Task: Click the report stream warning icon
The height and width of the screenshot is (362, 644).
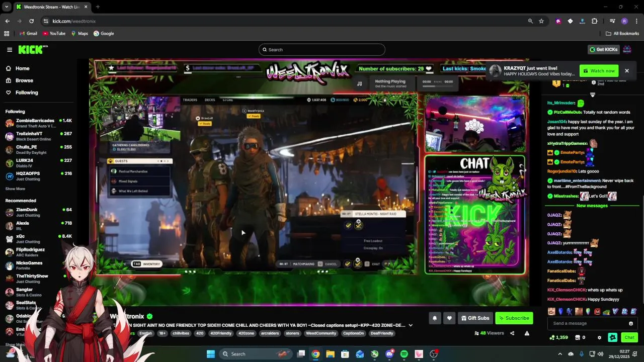Action: point(527,333)
